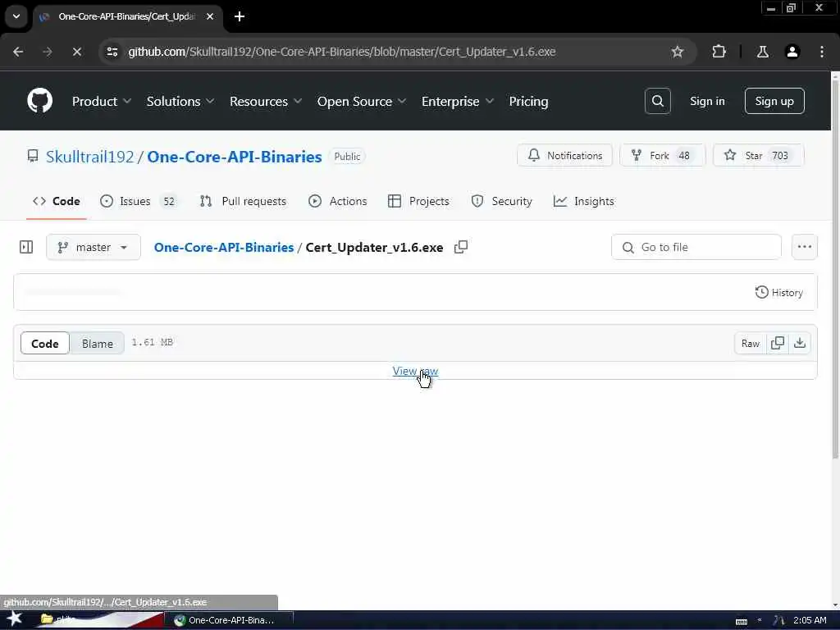Click the 2:05 AM taskbar clock
This screenshot has width=840, height=630.
pos(810,620)
